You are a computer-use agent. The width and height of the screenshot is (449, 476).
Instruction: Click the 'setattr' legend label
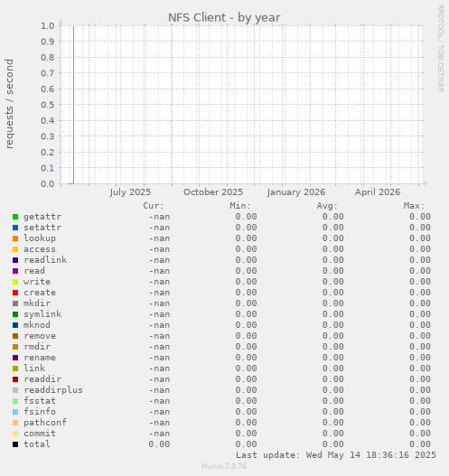(x=42, y=228)
